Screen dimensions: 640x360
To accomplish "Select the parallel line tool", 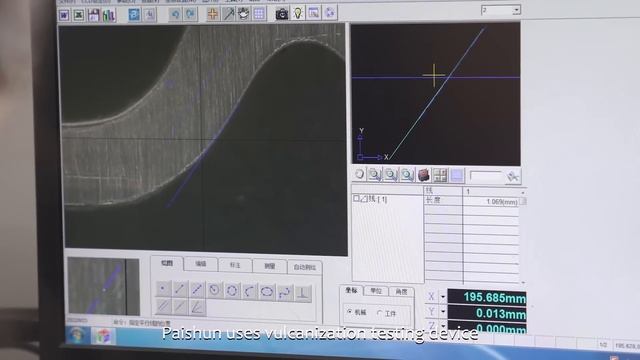I will (x=163, y=306).
